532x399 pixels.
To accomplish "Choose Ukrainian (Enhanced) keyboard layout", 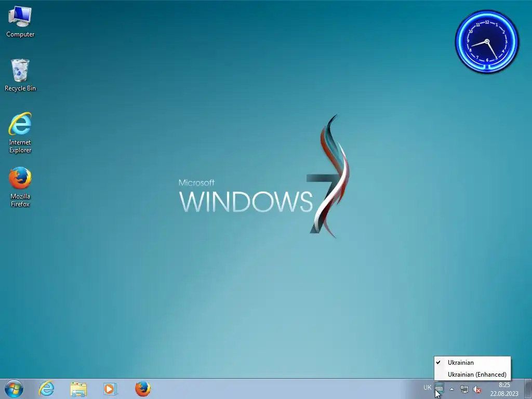I will (472, 374).
